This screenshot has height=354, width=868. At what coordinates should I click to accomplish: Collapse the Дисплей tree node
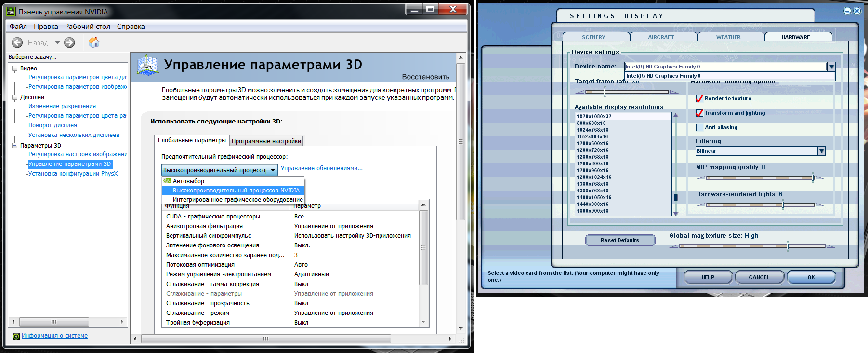coord(15,97)
